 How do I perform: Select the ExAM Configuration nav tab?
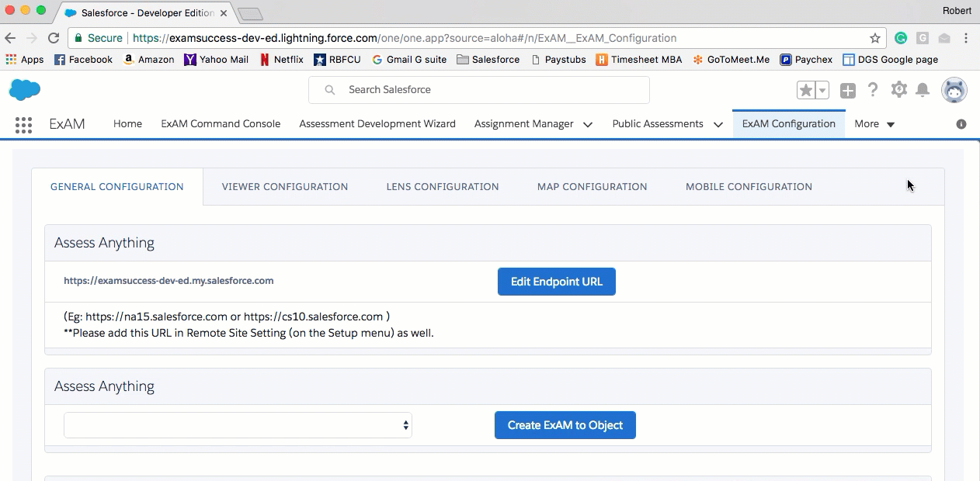[x=789, y=124]
